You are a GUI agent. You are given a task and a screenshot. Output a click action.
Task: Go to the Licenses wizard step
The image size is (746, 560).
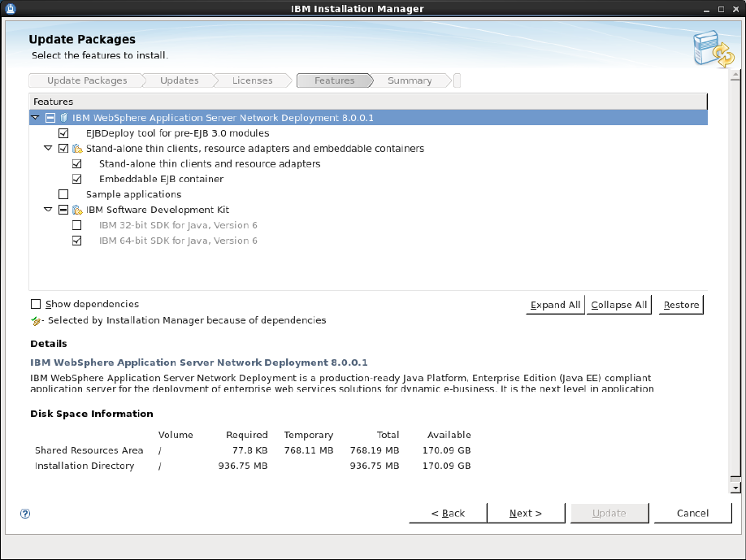point(252,80)
